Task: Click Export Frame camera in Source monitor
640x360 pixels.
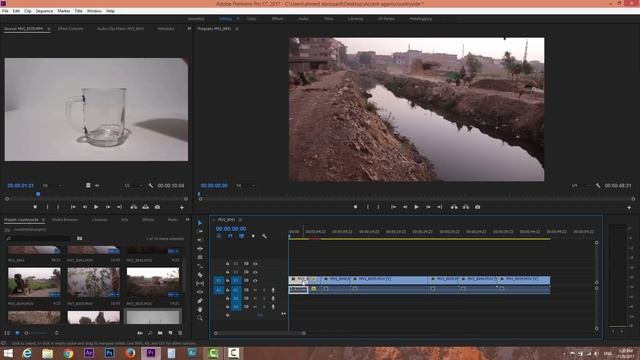Action: (157, 207)
